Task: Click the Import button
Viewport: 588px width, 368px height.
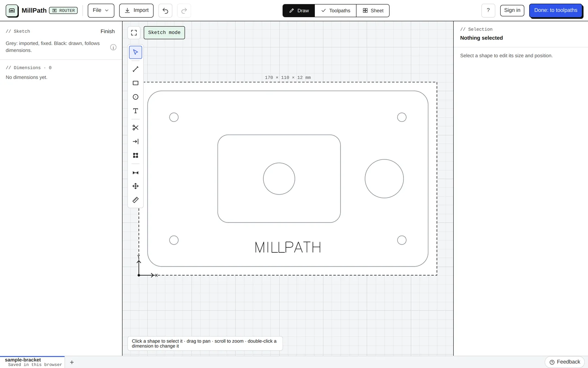Action: [x=136, y=11]
